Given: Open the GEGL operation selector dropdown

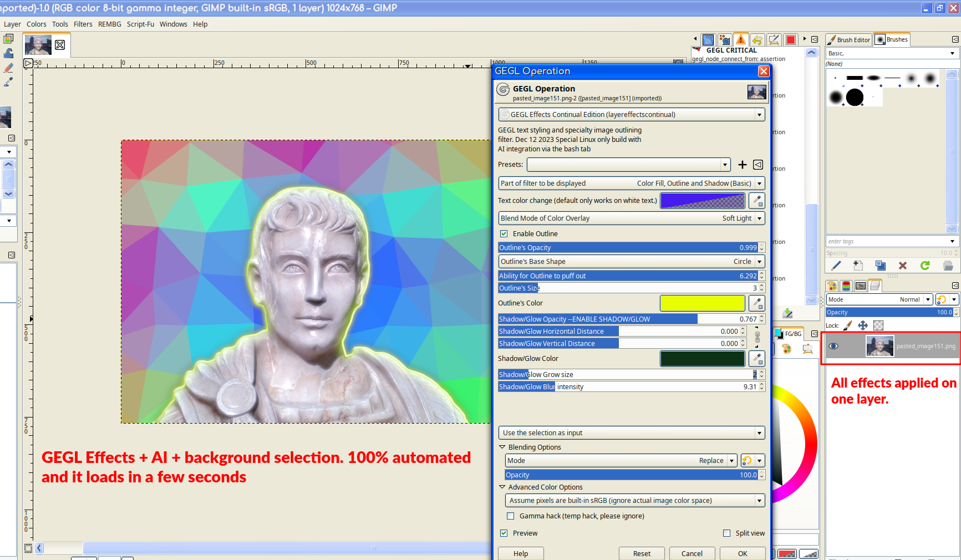Looking at the screenshot, I should 632,115.
